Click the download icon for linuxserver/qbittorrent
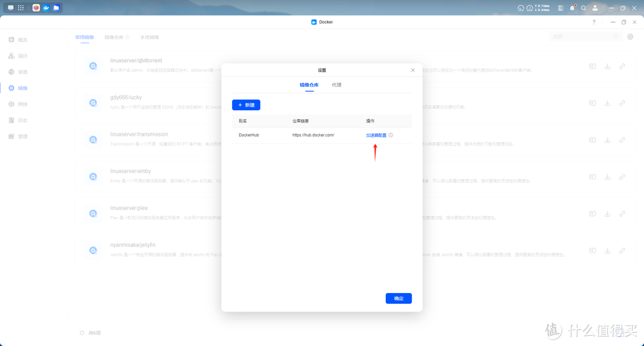 607,66
